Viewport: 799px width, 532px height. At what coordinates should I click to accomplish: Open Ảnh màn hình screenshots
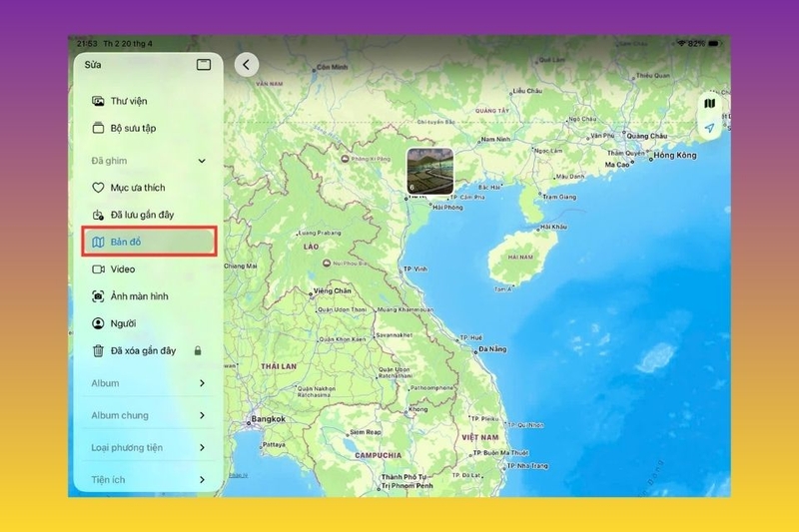tap(147, 295)
